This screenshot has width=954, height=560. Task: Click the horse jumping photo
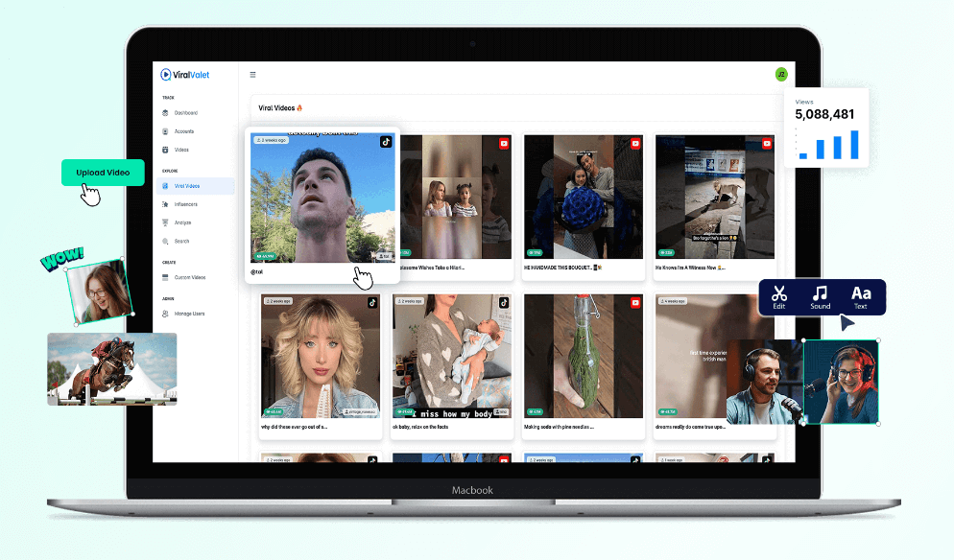click(112, 369)
